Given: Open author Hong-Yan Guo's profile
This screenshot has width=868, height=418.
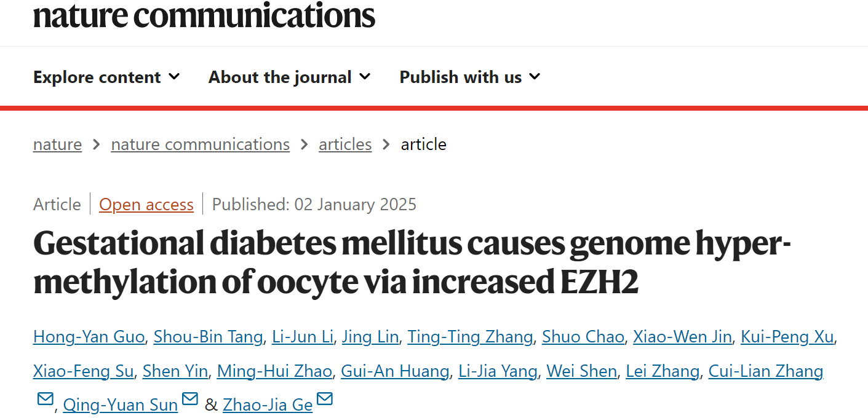Looking at the screenshot, I should click(89, 337).
